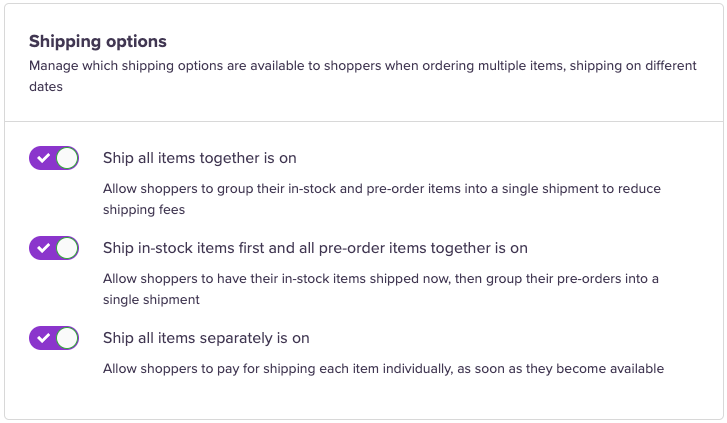Click the 'Ship all items together is on' label

click(200, 158)
